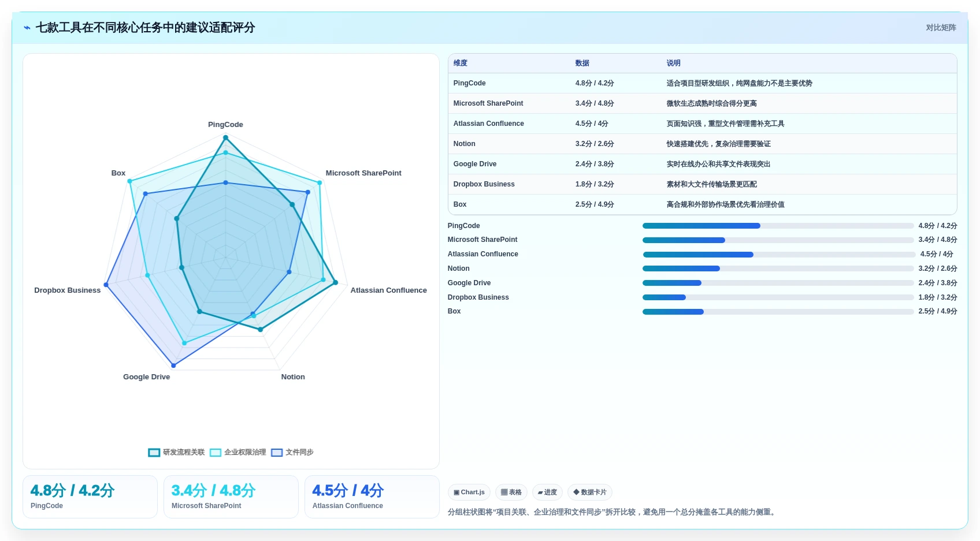
Task: Click Microsoft SharePoint in the table's first column
Action: 488,103
